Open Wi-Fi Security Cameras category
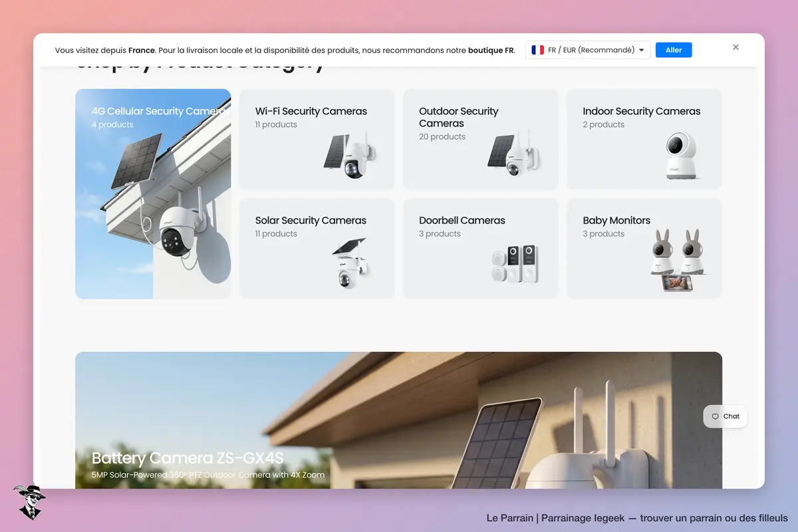Viewport: 798px width, 532px height. tap(317, 139)
